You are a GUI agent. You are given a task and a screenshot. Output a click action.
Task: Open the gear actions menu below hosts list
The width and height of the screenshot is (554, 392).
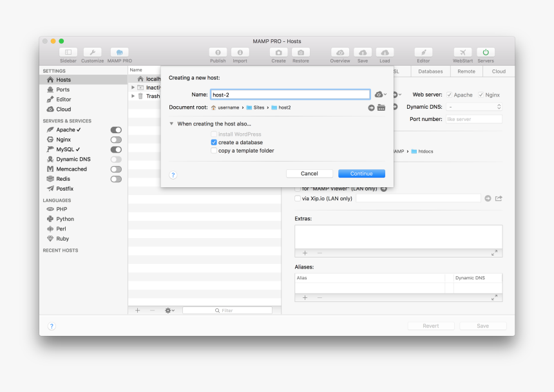click(169, 310)
